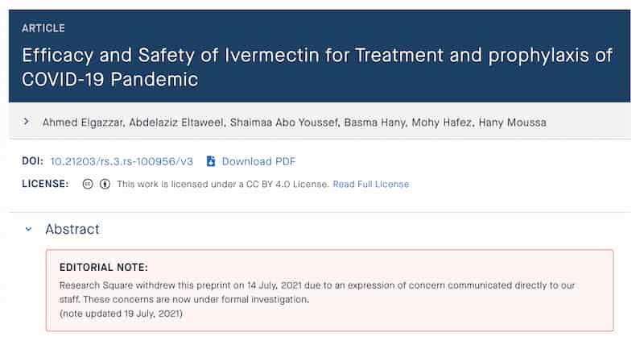Click the CC attribution person icon

point(105,184)
